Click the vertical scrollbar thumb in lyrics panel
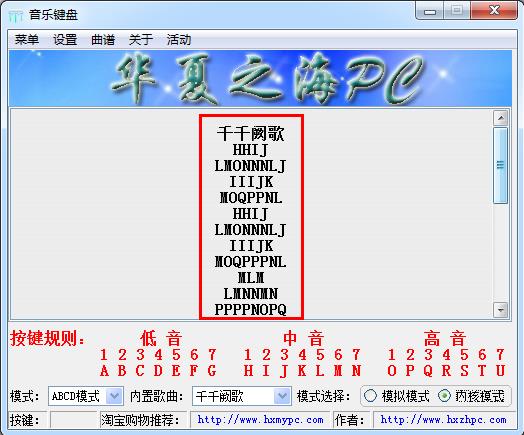 [x=500, y=165]
